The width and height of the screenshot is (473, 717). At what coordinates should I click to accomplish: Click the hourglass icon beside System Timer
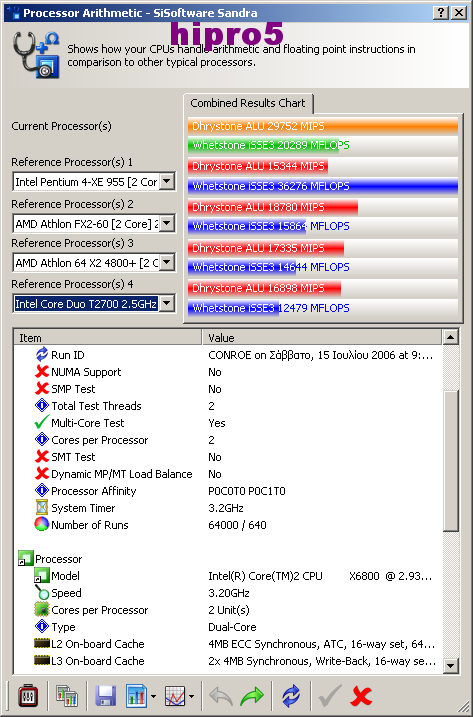point(42,507)
